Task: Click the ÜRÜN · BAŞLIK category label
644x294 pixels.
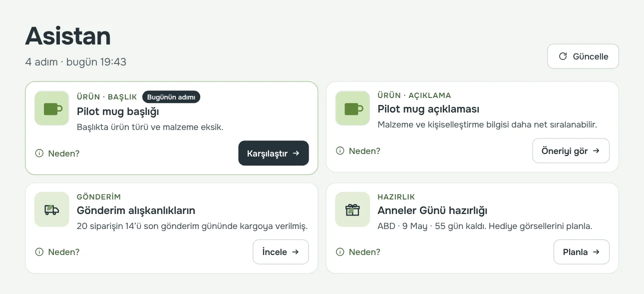Action: pyautogui.click(x=107, y=97)
